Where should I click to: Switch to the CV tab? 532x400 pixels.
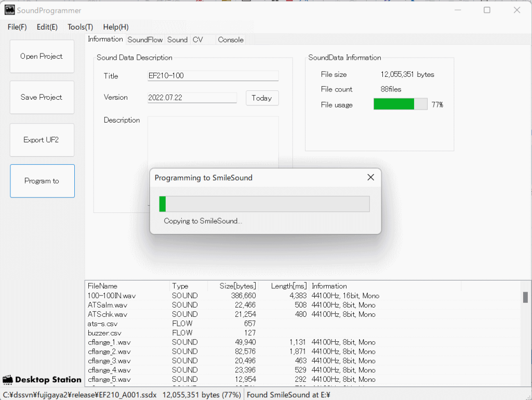pyautogui.click(x=197, y=40)
